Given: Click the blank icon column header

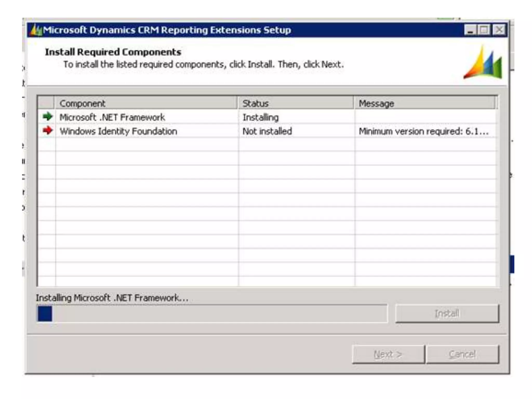Looking at the screenshot, I should 46,103.
